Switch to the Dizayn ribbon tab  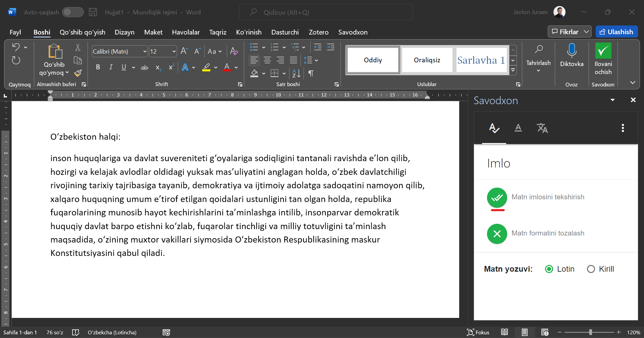(124, 32)
